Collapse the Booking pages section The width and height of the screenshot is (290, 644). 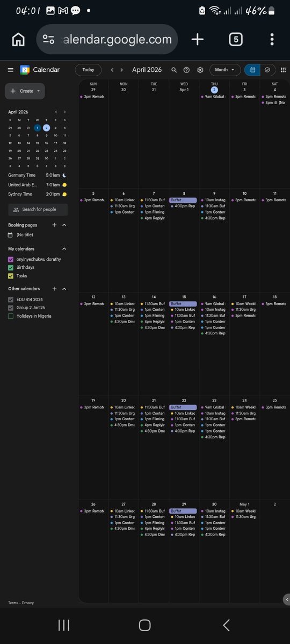[x=64, y=225]
